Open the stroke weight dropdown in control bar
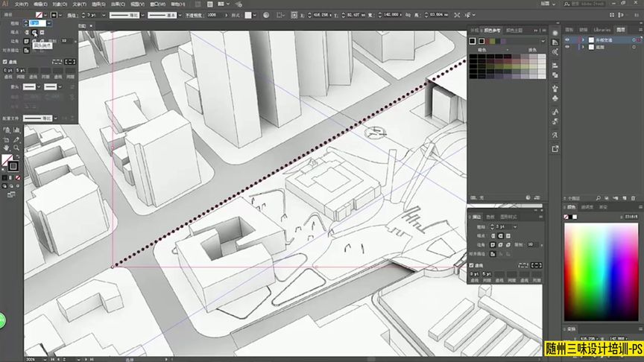 pos(104,15)
